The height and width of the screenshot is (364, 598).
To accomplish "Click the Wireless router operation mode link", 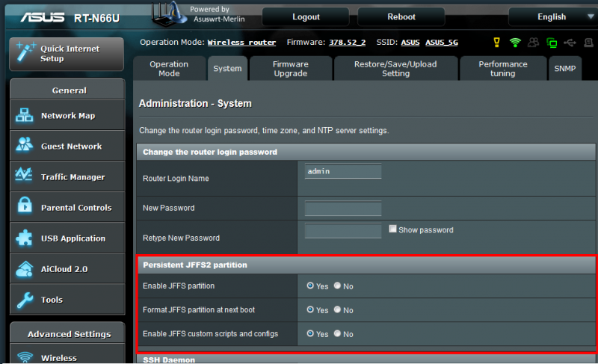I will pyautogui.click(x=241, y=43).
